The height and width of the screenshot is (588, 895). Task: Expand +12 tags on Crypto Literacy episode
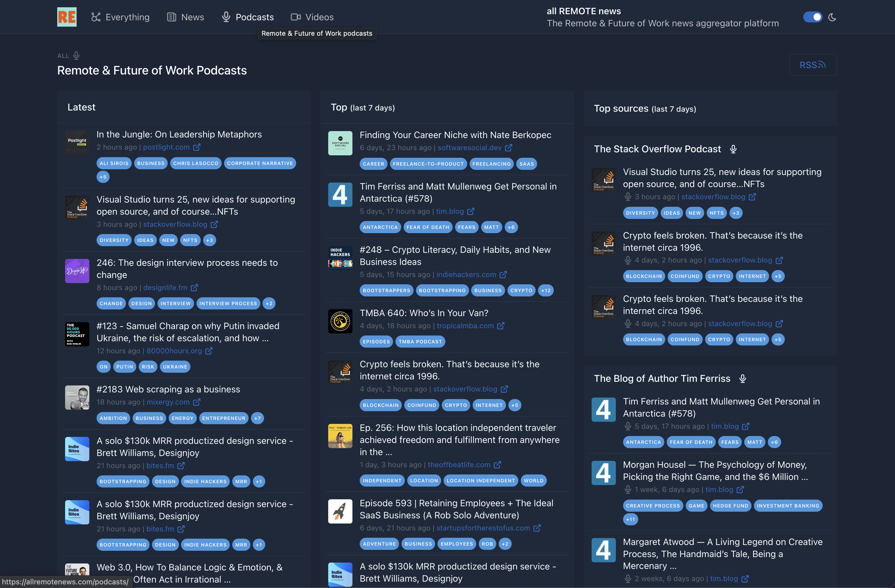pyautogui.click(x=545, y=291)
